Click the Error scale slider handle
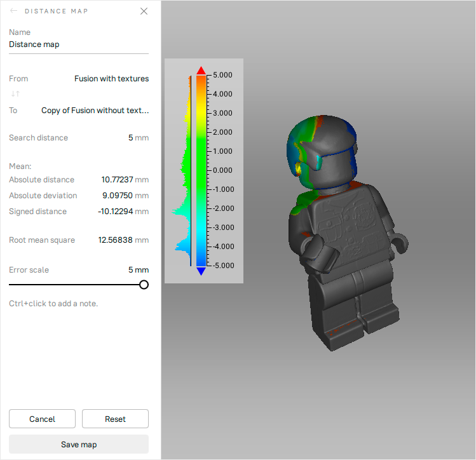Image resolution: width=476 pixels, height=460 pixels. pos(144,285)
